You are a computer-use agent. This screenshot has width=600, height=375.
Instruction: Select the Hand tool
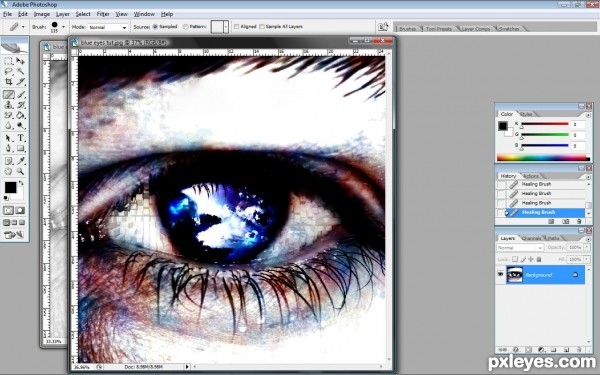click(8, 171)
